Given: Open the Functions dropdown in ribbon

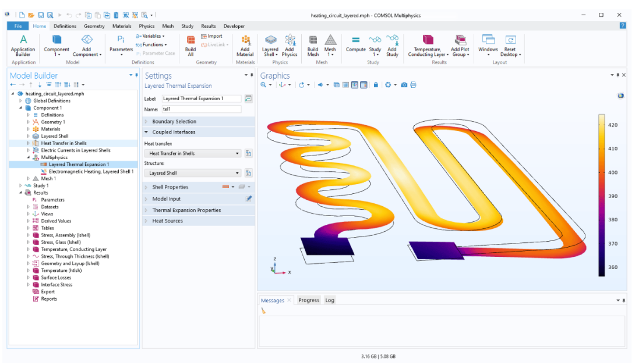Looking at the screenshot, I should 151,44.
